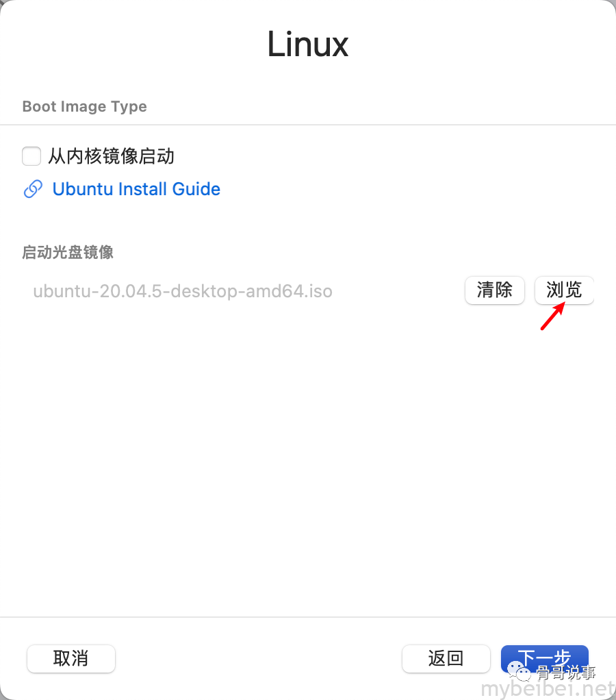This screenshot has height=700, width=616.
Task: Click the 从内核镜像启动 checkbox label text
Action: [x=111, y=156]
